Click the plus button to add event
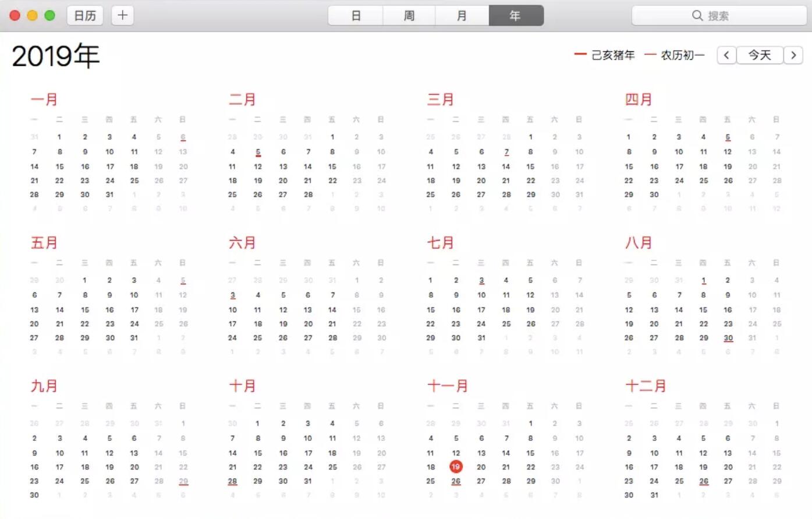 [x=122, y=16]
